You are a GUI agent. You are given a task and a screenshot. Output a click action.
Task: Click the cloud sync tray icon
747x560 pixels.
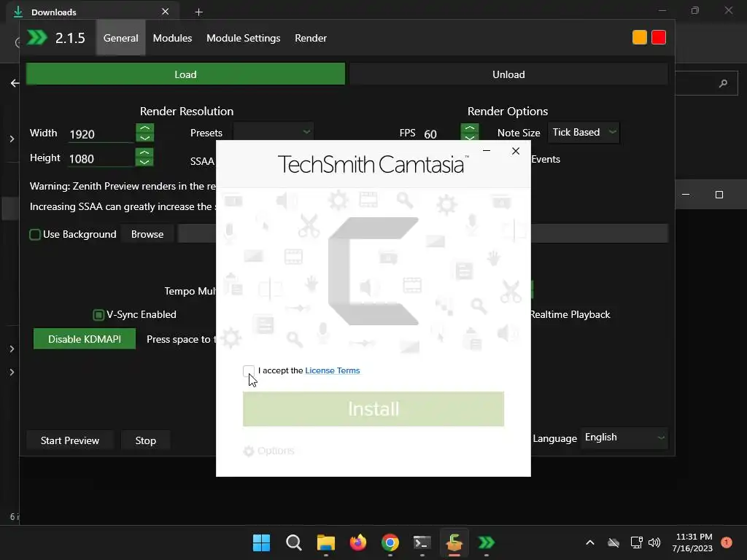point(614,542)
